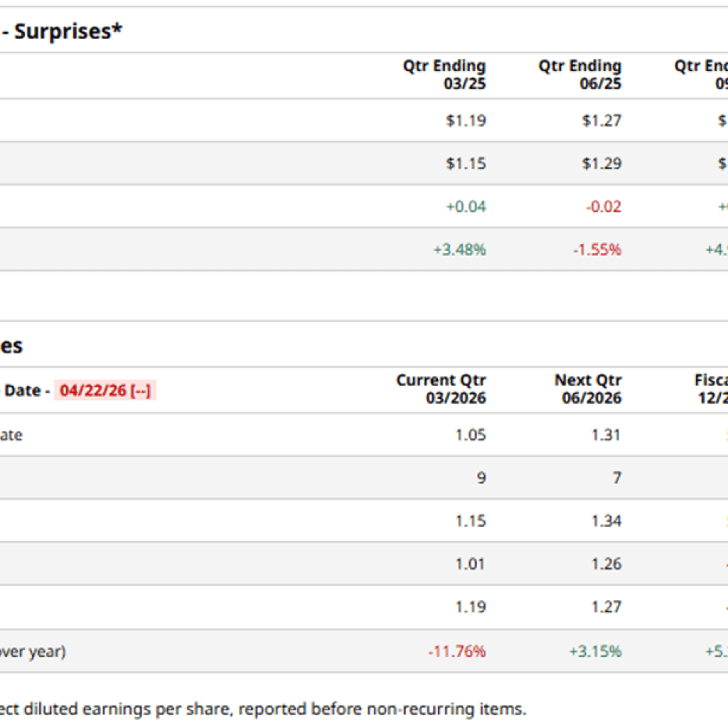
Task: Select the Qtr Ending 03/25 column header
Action: (x=444, y=75)
